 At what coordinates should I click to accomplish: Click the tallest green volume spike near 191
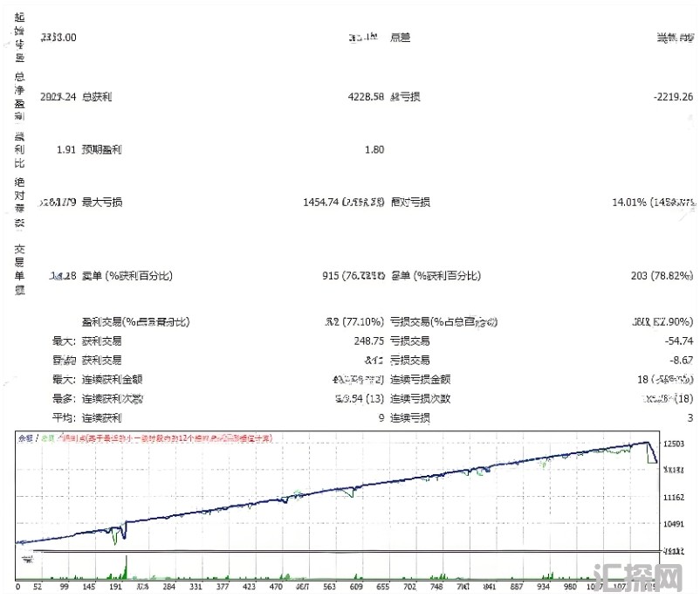coord(127,566)
